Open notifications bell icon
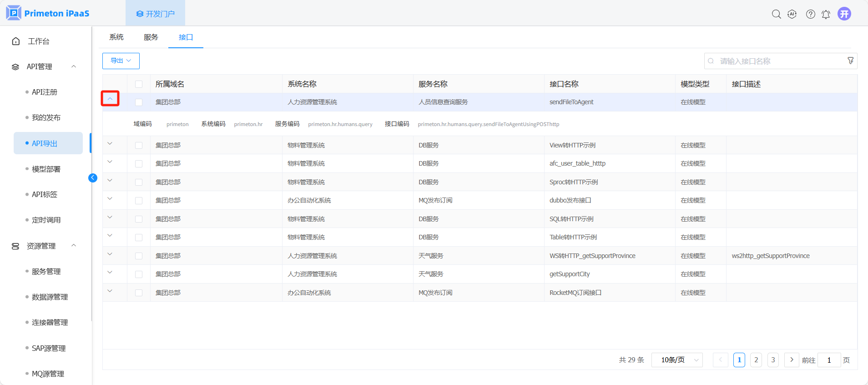This screenshot has width=868, height=385. click(x=826, y=14)
